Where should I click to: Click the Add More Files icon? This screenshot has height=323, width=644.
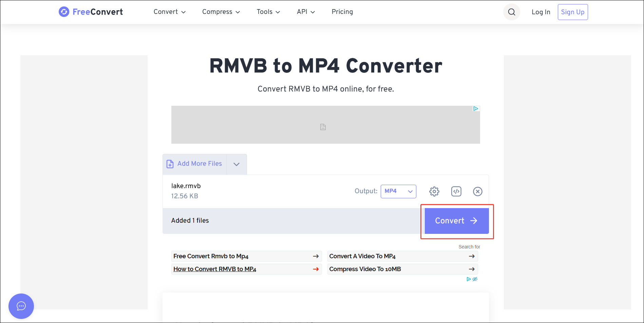[169, 164]
